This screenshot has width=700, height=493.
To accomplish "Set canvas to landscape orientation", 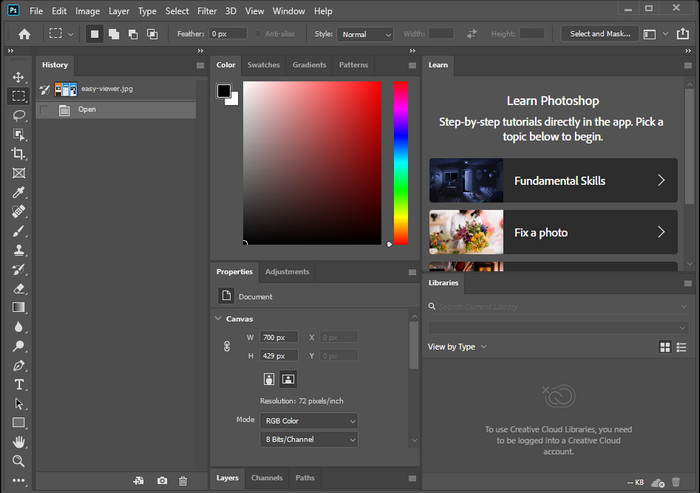I will (288, 379).
